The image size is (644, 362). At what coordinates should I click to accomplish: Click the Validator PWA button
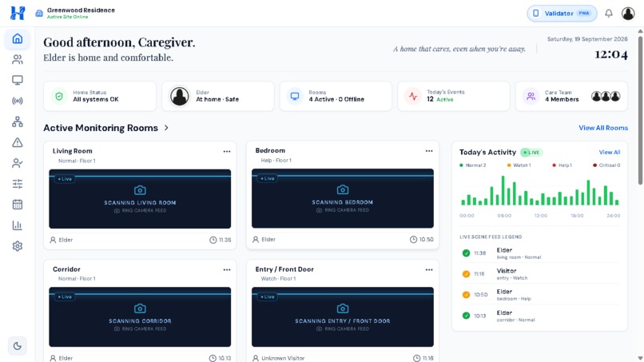[x=562, y=14]
